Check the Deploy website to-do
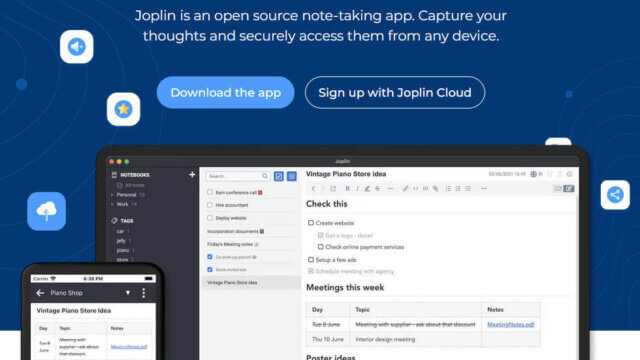This screenshot has width=640, height=360. [210, 218]
